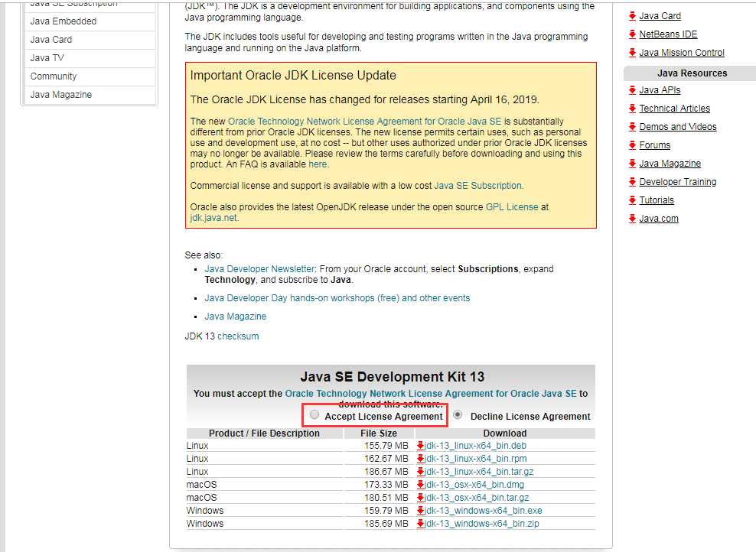Open the Java.com link
756x552 pixels.
coord(659,218)
